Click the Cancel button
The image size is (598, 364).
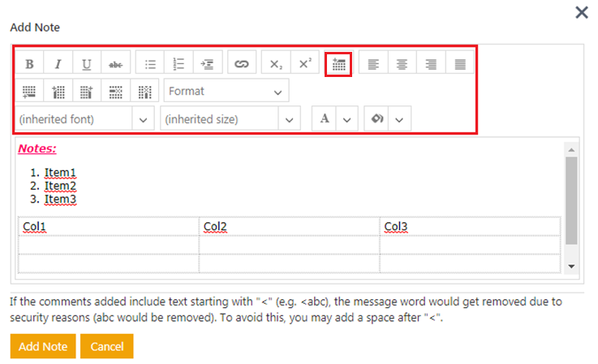tap(107, 346)
